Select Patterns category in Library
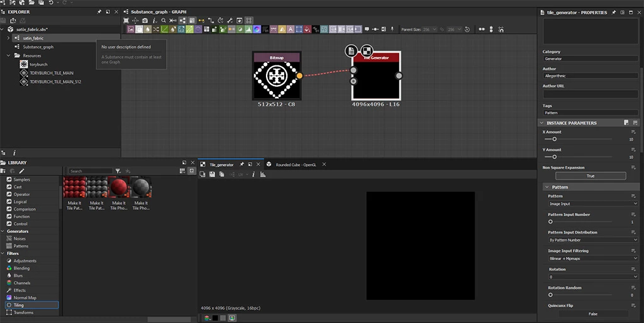The image size is (644, 323). (x=21, y=246)
